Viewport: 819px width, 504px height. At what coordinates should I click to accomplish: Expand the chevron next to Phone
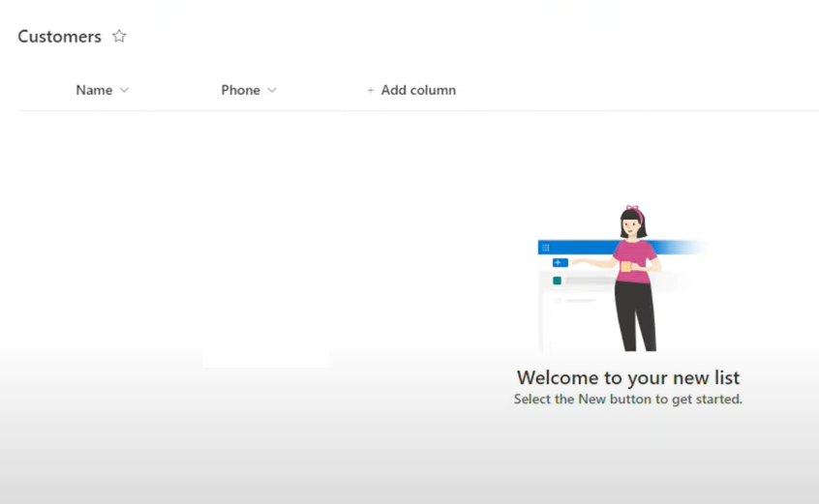272,90
